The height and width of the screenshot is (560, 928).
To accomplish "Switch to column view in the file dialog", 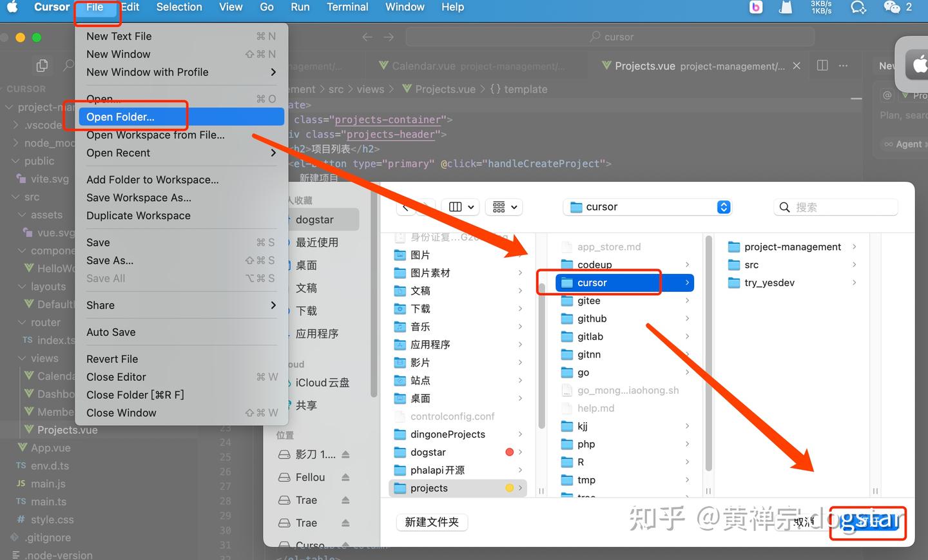I will pyautogui.click(x=454, y=207).
